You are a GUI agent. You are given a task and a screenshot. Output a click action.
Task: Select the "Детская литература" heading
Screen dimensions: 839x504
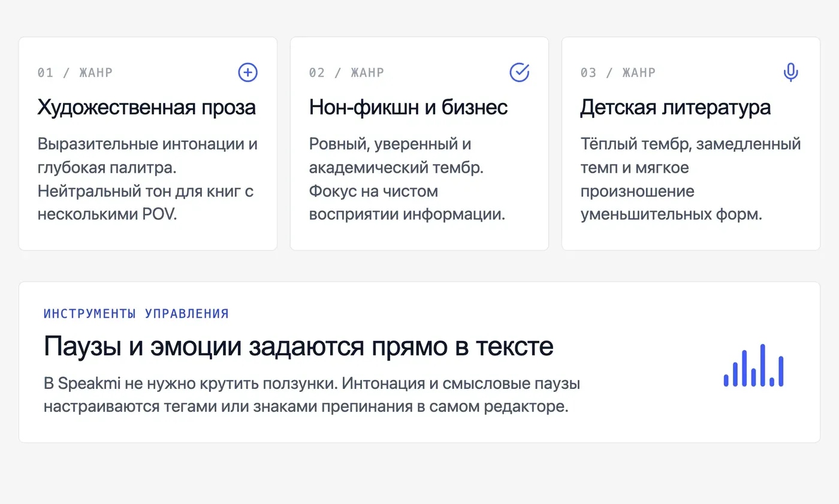(675, 107)
